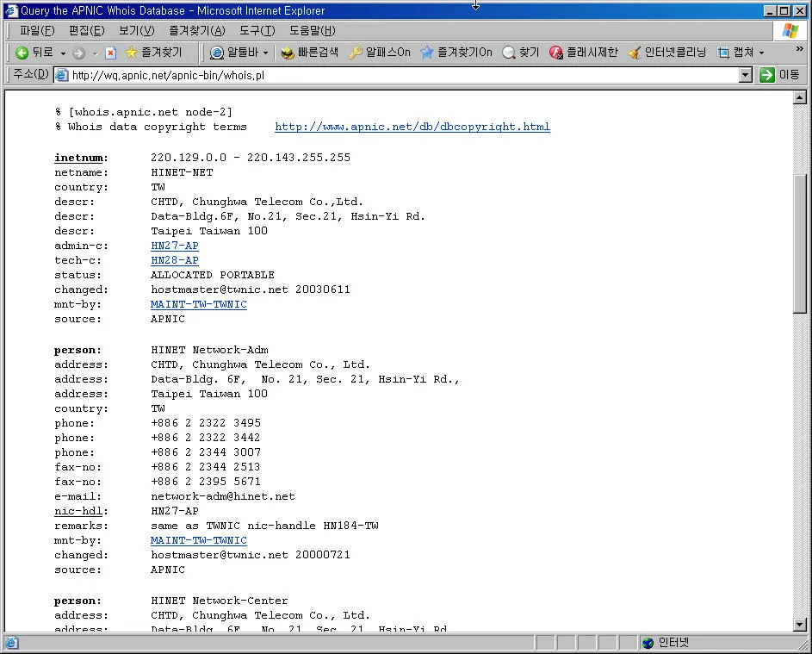Click the address bar URL field
812x654 pixels.
pos(396,75)
